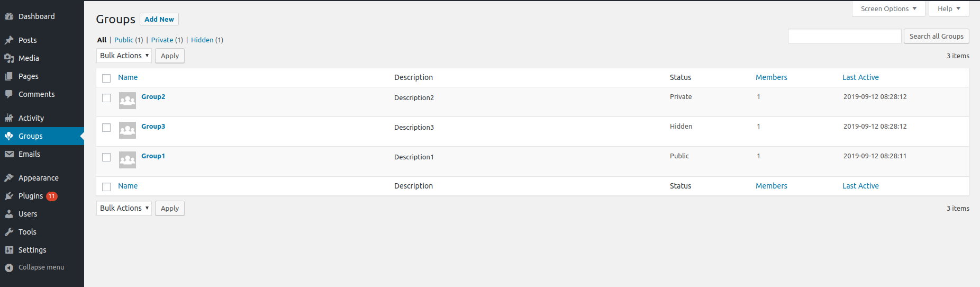The width and height of the screenshot is (980, 287).
Task: Click the Comments speech bubble icon
Action: tap(9, 94)
